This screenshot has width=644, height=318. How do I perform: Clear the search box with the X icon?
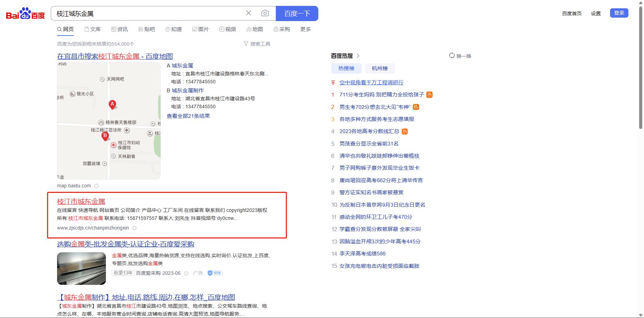248,13
